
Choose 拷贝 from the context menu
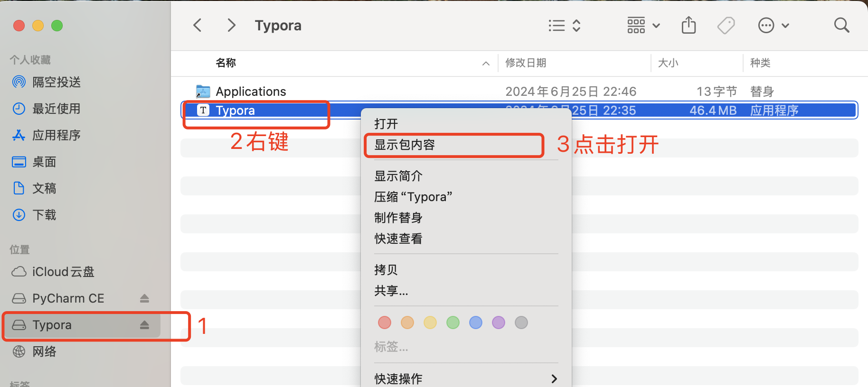[x=466, y=270]
